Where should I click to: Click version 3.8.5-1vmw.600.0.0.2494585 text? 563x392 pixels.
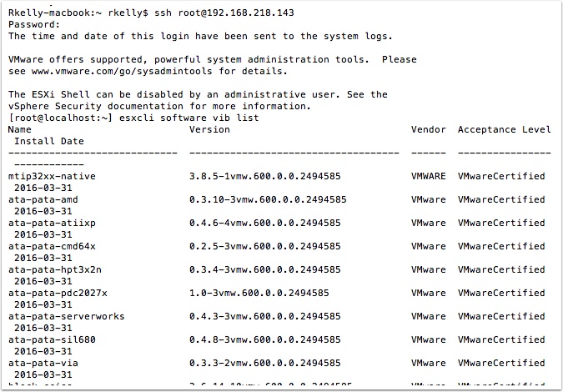pos(265,176)
